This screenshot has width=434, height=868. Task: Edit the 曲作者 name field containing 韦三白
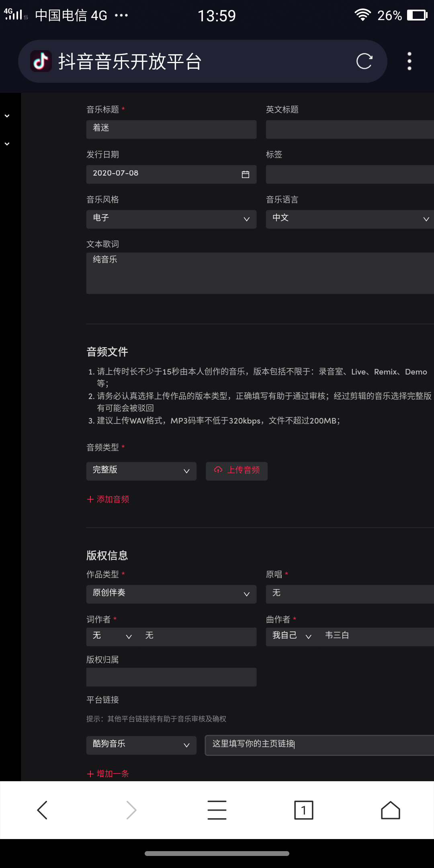coord(376,637)
